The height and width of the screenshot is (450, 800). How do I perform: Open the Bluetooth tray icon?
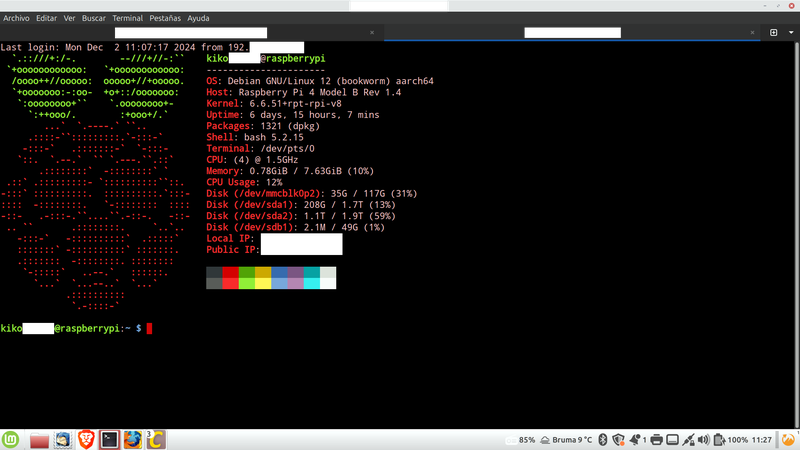click(x=603, y=440)
